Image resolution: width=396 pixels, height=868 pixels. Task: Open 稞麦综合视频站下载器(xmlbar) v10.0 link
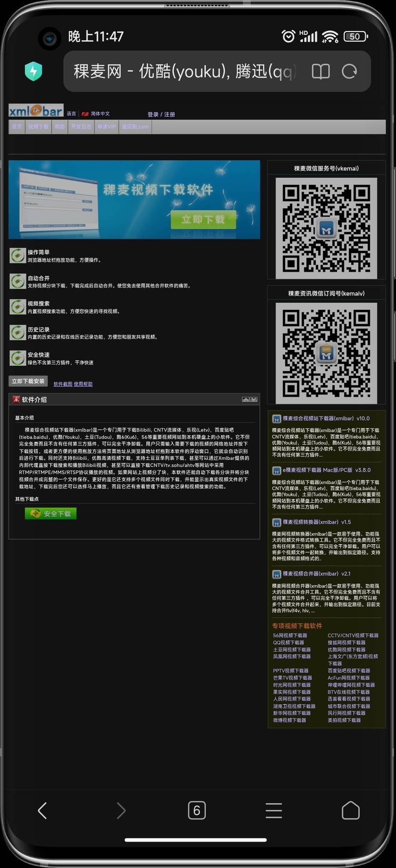[x=326, y=418]
